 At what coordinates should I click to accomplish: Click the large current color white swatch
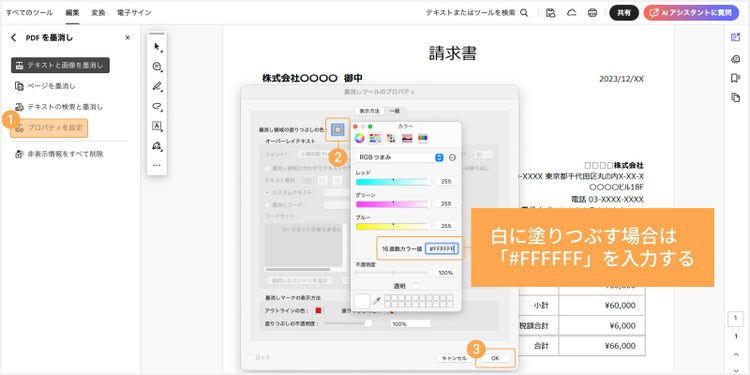pyautogui.click(x=362, y=301)
